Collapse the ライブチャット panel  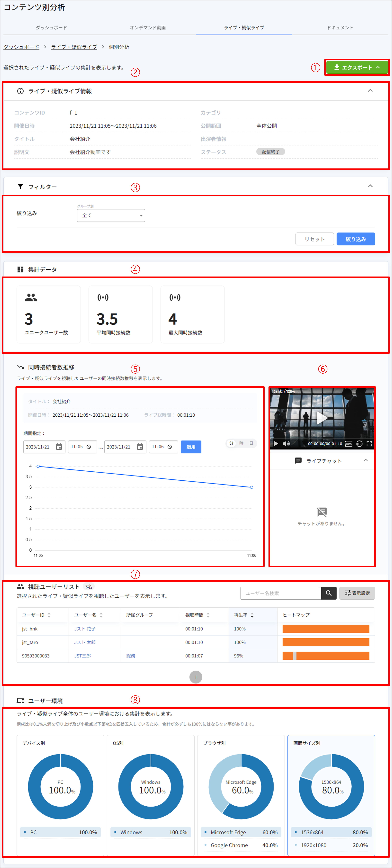pos(366,460)
